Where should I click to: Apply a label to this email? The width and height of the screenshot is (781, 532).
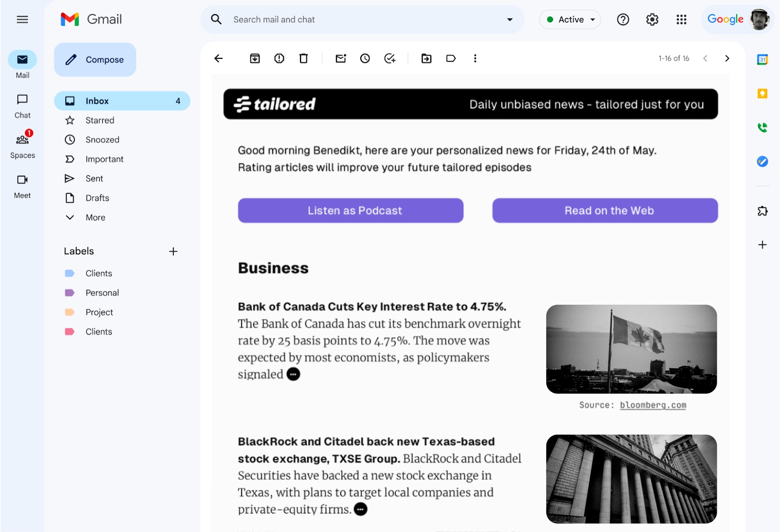(451, 58)
